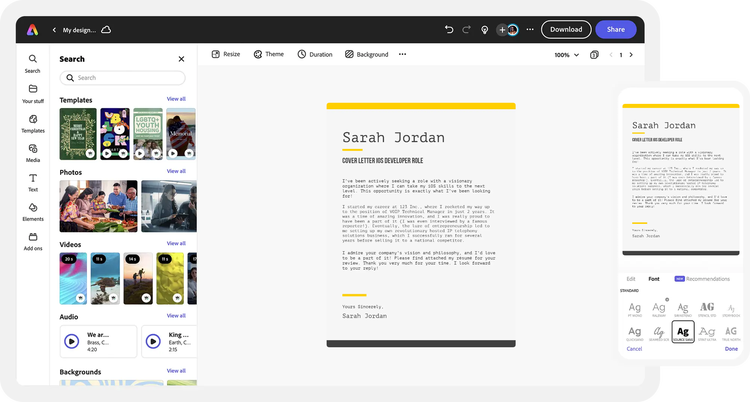The width and height of the screenshot is (750, 402).
Task: Open the Elements sidebar panel
Action: 33,212
